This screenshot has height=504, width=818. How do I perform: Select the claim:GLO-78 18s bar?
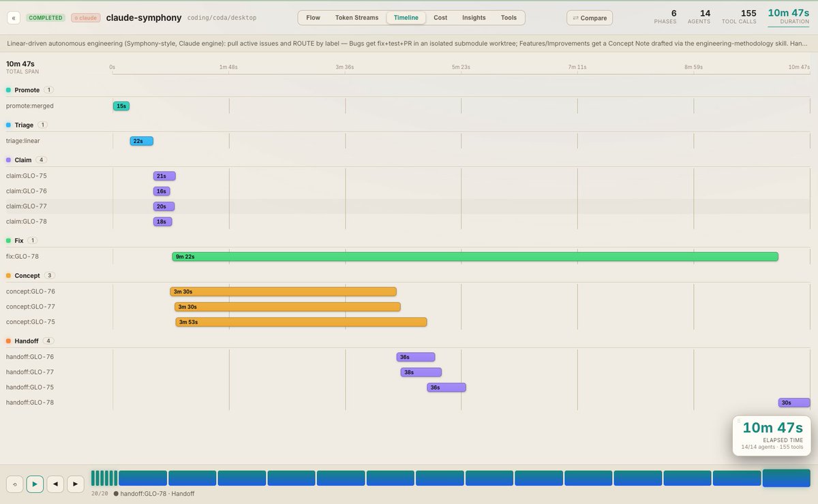pos(163,221)
